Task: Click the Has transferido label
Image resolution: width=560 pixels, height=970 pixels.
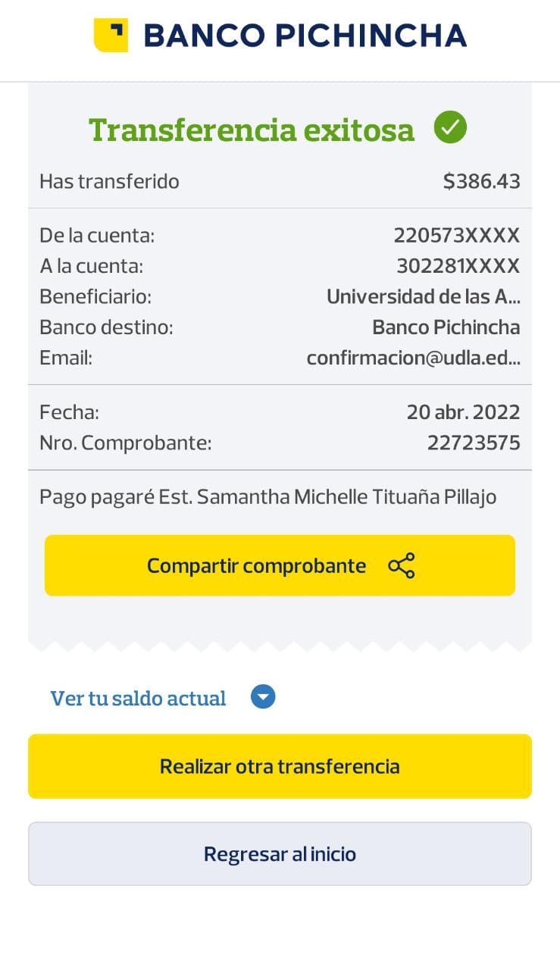Action: 109,182
